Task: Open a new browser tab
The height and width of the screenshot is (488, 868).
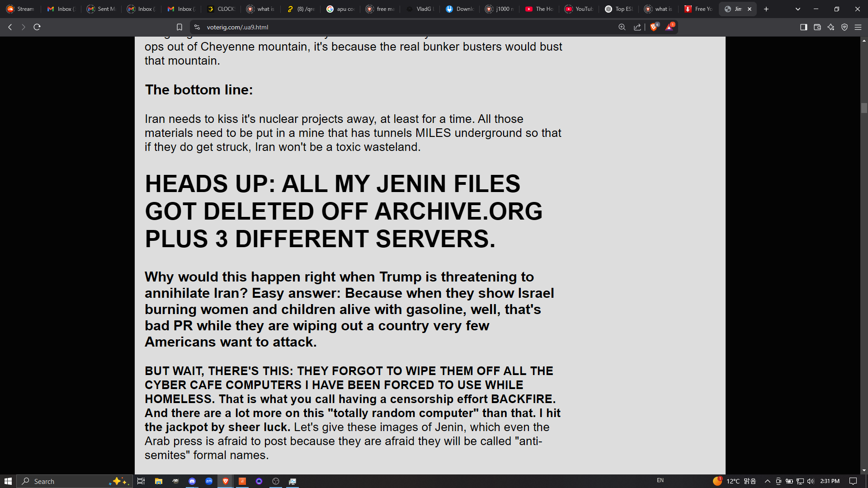Action: [x=766, y=9]
